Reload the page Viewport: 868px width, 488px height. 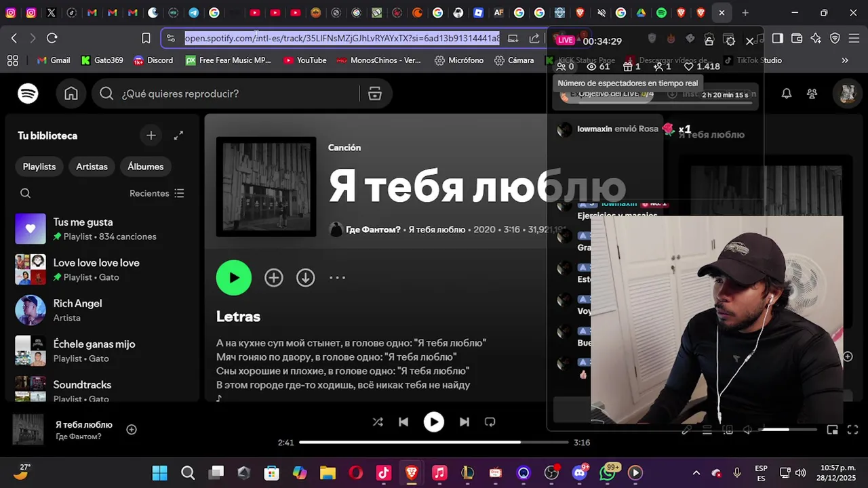(x=52, y=39)
